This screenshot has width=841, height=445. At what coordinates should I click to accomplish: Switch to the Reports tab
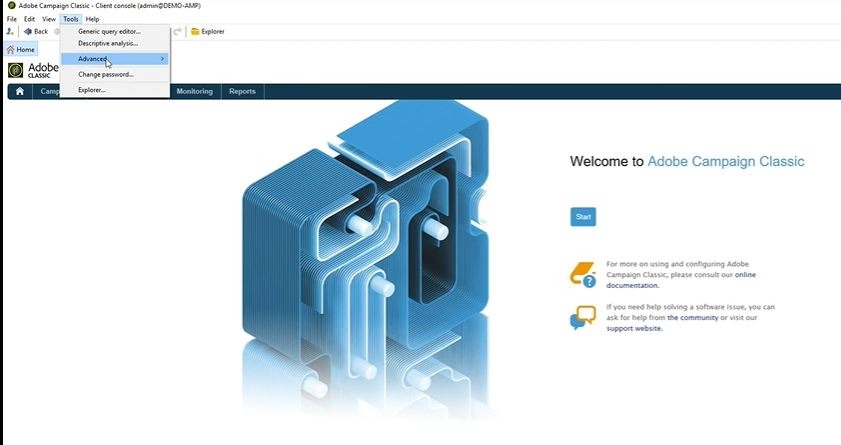(x=242, y=91)
